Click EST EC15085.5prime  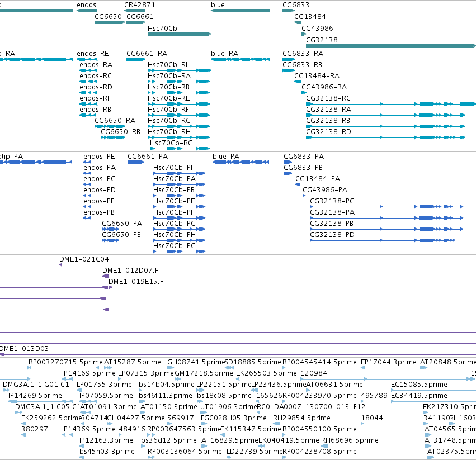(419, 385)
